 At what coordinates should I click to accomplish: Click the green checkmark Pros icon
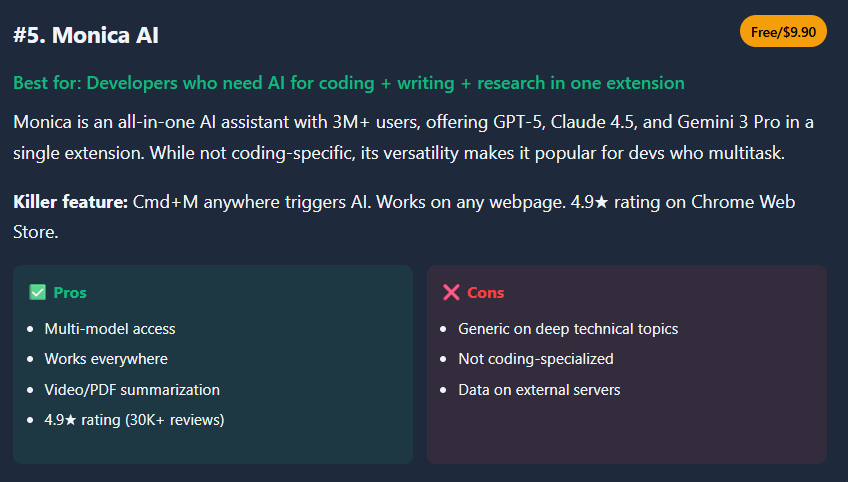click(38, 293)
